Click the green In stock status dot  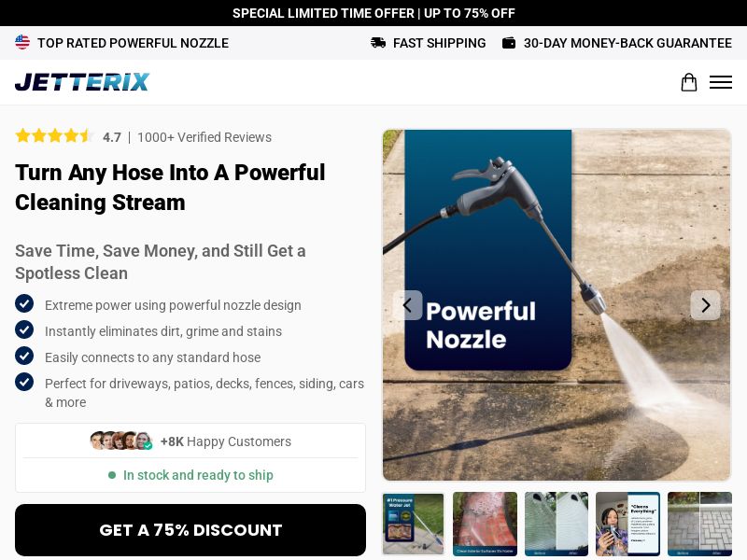[x=114, y=475]
